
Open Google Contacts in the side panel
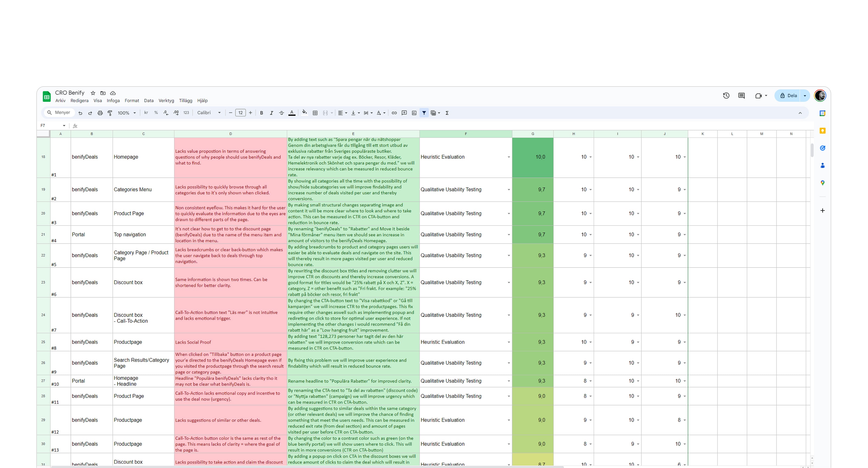click(822, 165)
